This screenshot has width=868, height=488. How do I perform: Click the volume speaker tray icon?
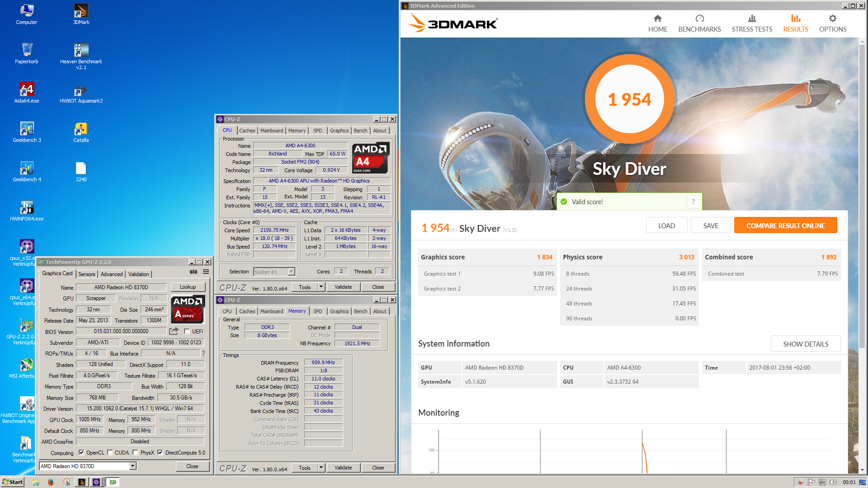click(x=833, y=482)
